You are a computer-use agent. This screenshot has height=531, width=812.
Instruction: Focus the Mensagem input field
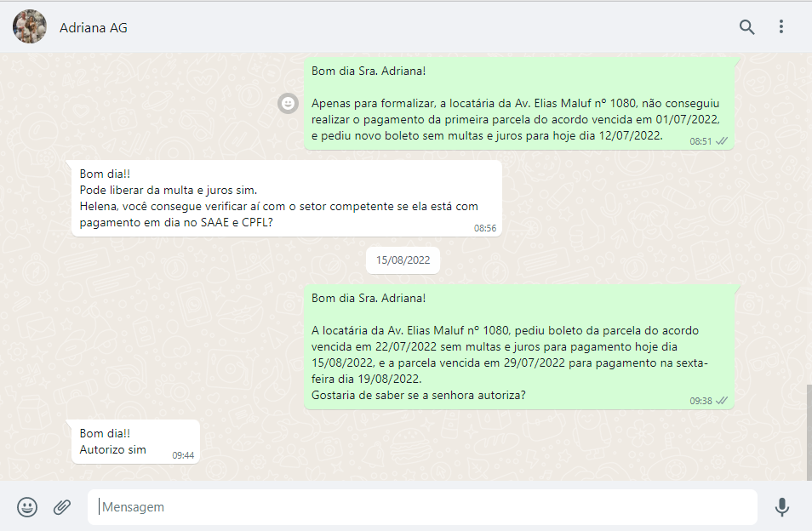point(421,507)
